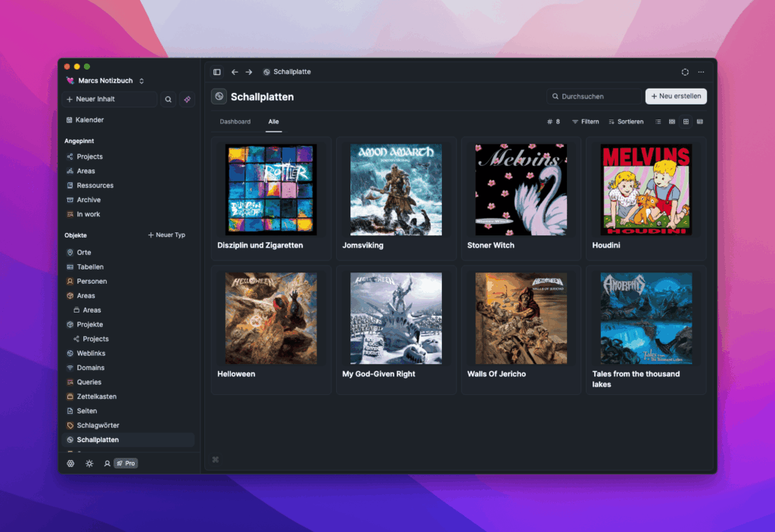Image resolution: width=775 pixels, height=532 pixels.
Task: Open nested Areas item below Areas type
Action: tap(128, 310)
